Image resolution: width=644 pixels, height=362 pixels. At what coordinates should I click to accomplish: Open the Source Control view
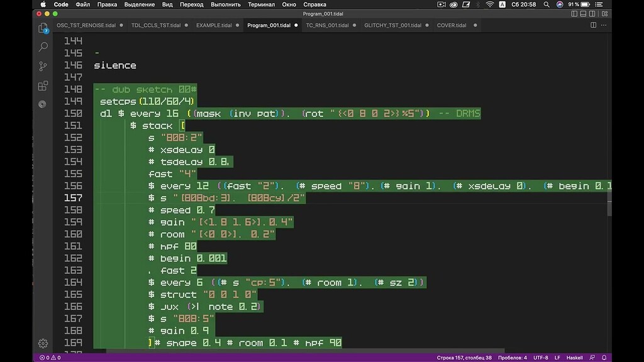click(43, 66)
